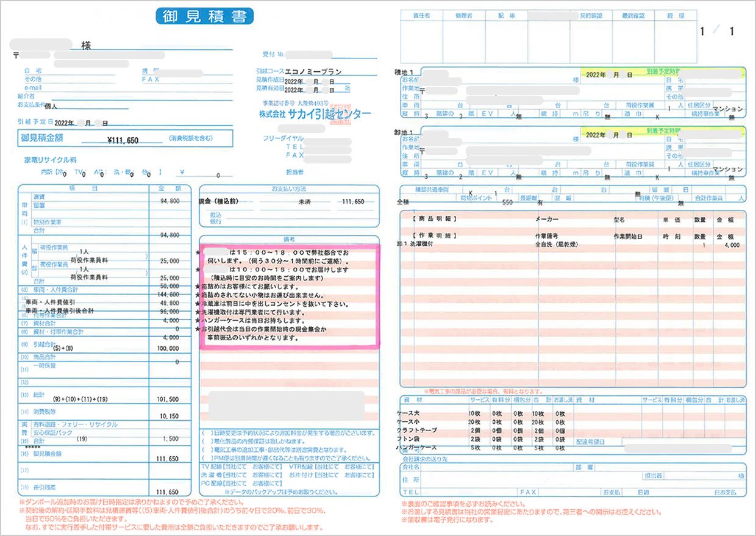Viewport: 756px width, 536px height.
Task: Click the blue 御見積書 title badge
Action: [204, 16]
